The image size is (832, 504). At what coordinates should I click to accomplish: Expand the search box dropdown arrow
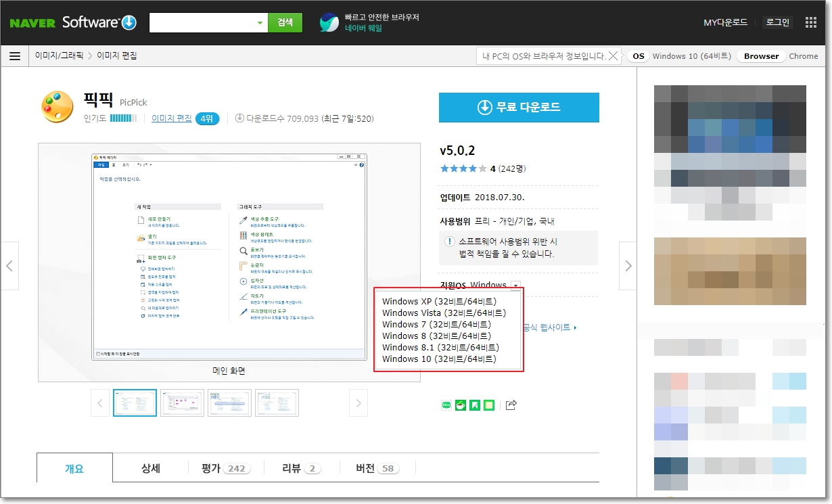point(260,23)
